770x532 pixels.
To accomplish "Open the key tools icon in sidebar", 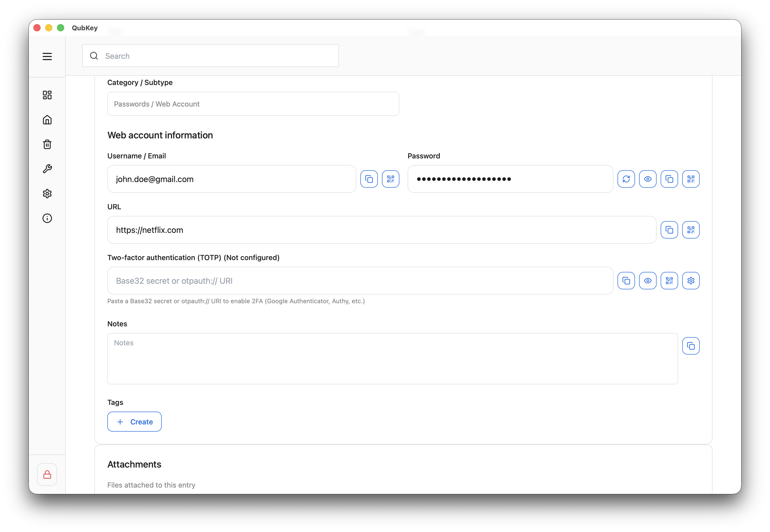I will (47, 169).
